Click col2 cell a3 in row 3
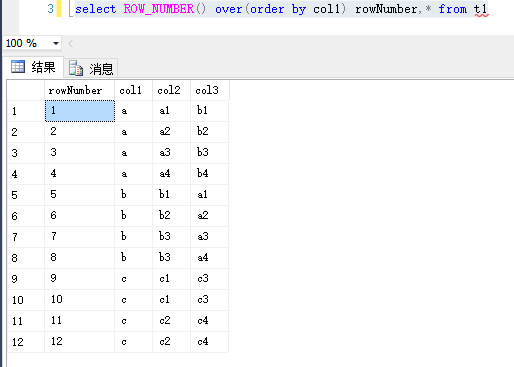 pos(171,153)
